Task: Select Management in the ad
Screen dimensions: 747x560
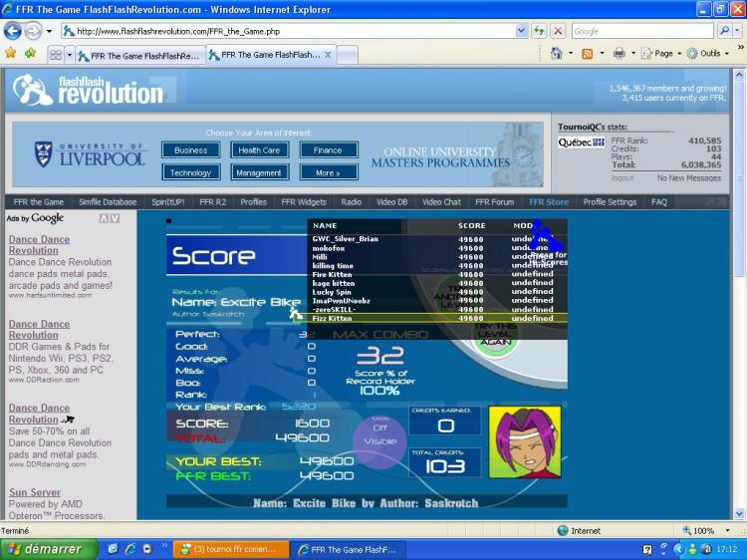Action: coord(259,172)
